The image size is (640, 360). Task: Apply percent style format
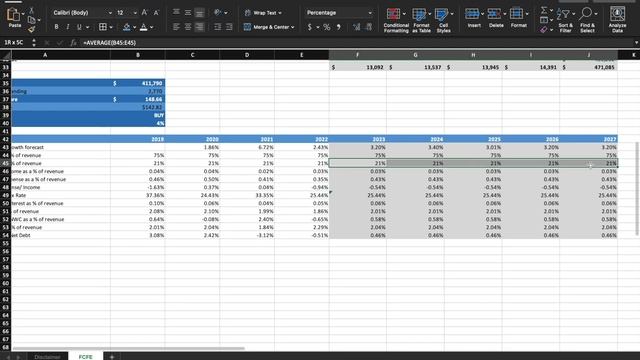coord(327,27)
